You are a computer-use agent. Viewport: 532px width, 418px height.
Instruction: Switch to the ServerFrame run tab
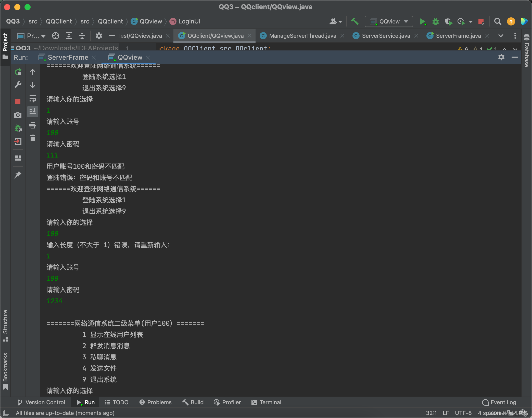tap(68, 57)
